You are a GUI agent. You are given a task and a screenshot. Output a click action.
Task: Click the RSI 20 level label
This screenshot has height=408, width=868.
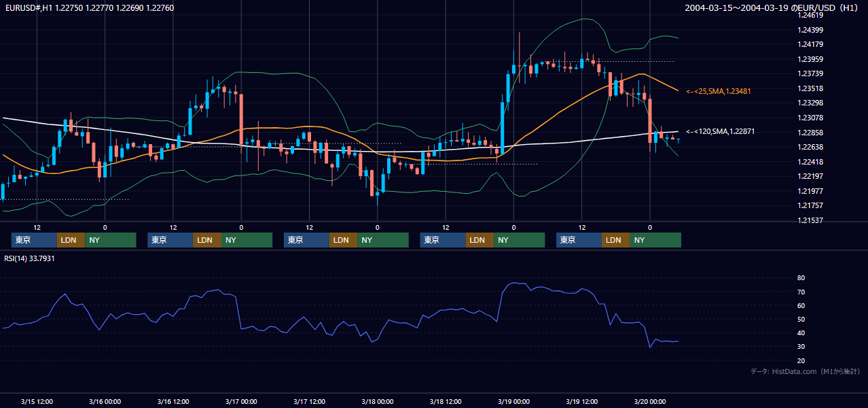coord(801,360)
